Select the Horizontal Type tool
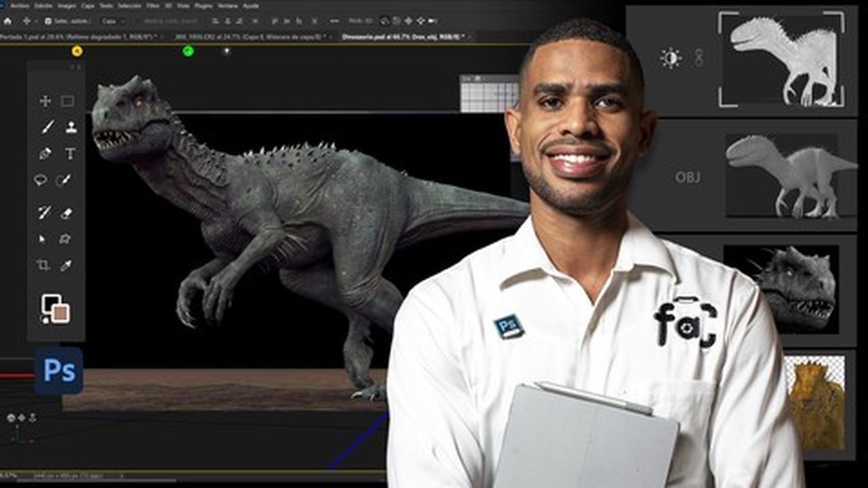868x488 pixels. (70, 154)
